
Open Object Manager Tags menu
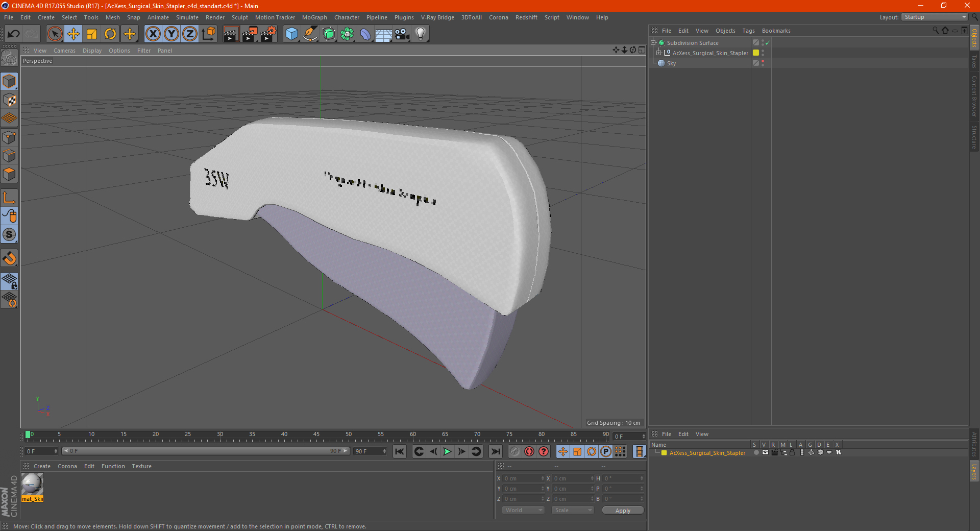click(x=748, y=31)
